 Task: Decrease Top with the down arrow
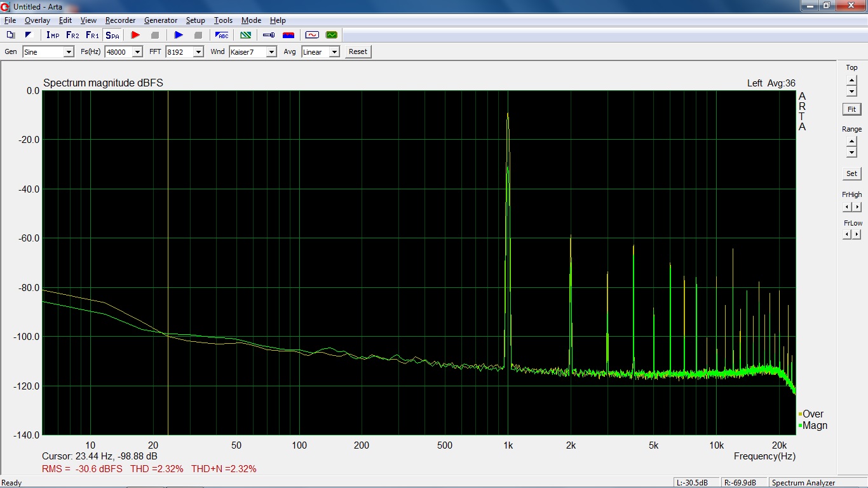[851, 91]
